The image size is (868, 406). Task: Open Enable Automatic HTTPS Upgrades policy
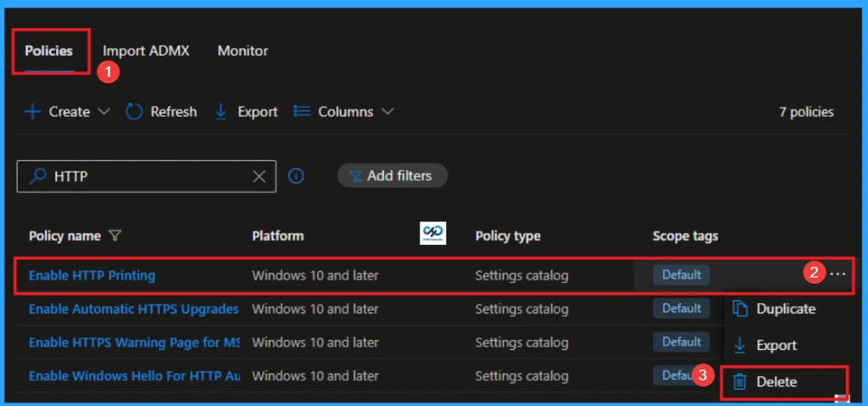[134, 309]
